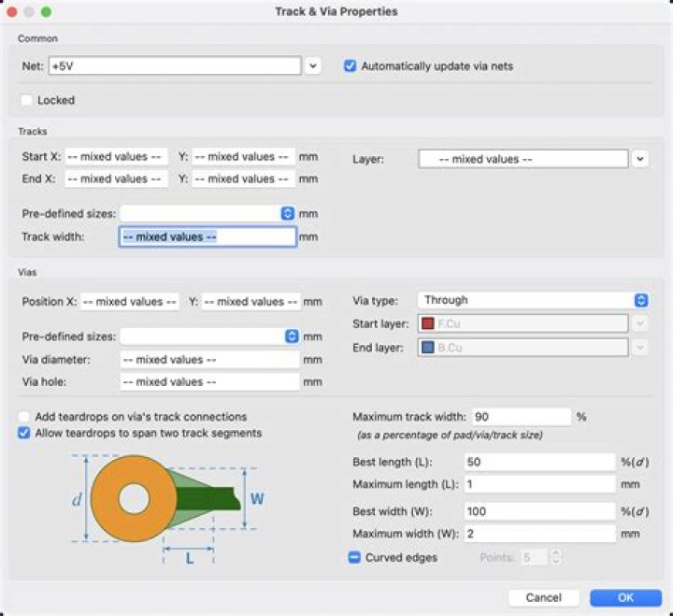
Task: Click the Best width (W) field
Action: click(540, 511)
